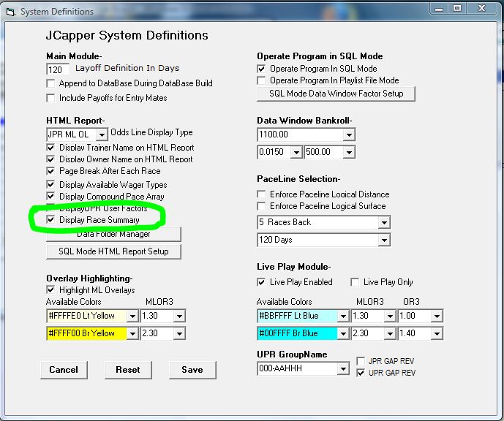The width and height of the screenshot is (504, 421).
Task: Open the 1100.00 bankroll dropdown
Action: (x=349, y=135)
